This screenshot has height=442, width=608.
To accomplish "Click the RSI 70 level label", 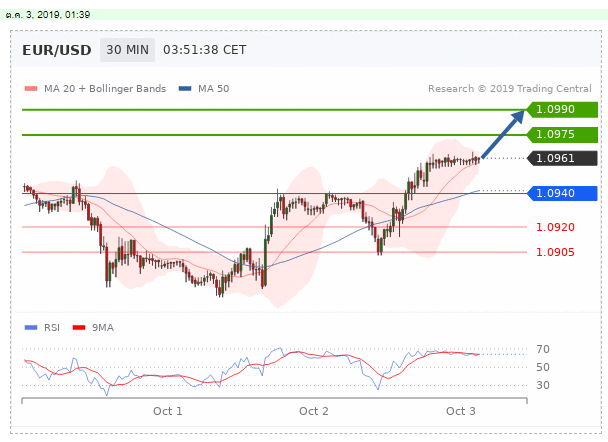I will click(543, 349).
